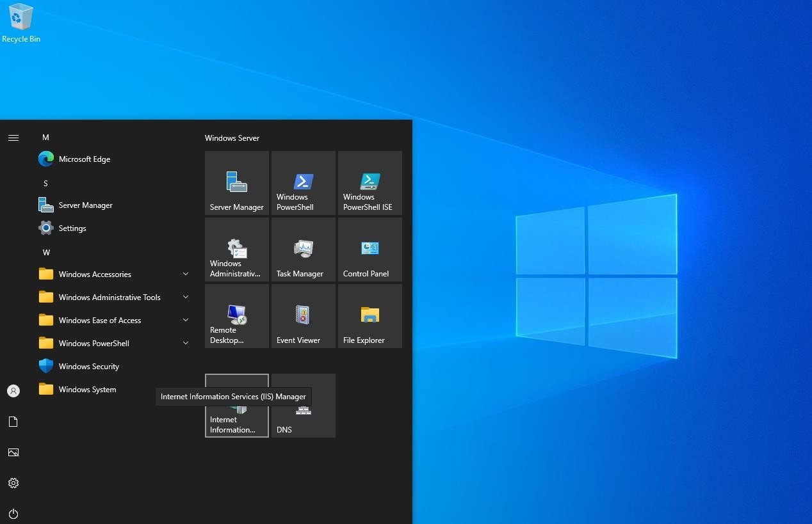The height and width of the screenshot is (524, 812).
Task: Launch the Windows PowerShell tile
Action: click(x=304, y=183)
